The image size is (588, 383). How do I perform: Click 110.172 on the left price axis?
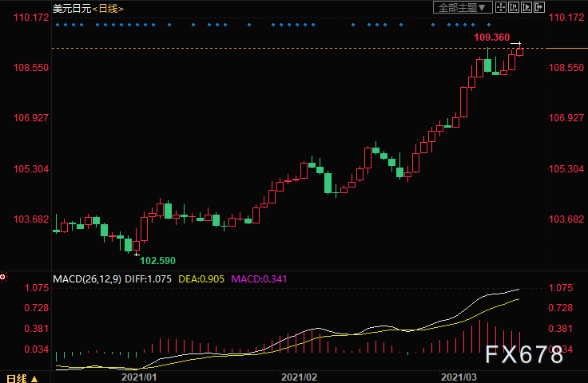point(31,18)
